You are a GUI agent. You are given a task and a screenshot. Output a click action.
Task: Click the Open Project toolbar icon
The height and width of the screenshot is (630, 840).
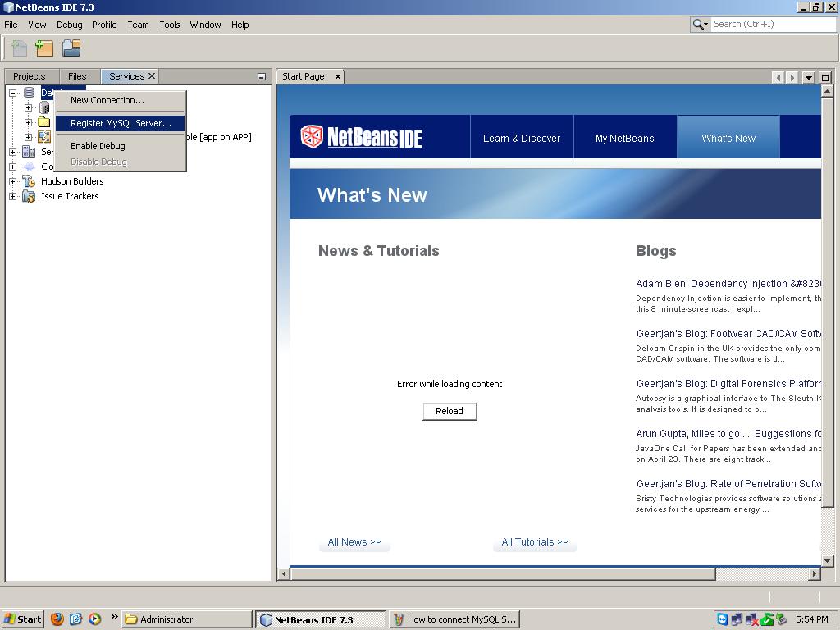coord(71,48)
